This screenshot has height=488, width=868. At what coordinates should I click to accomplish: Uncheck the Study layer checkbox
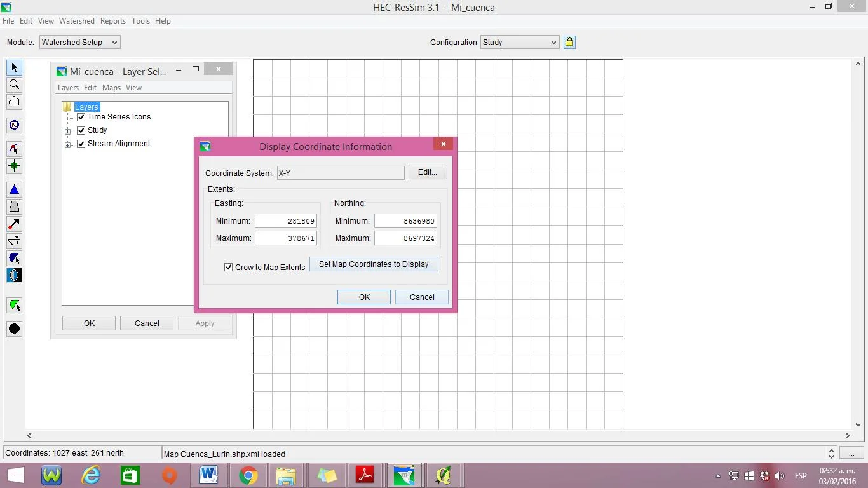point(81,130)
